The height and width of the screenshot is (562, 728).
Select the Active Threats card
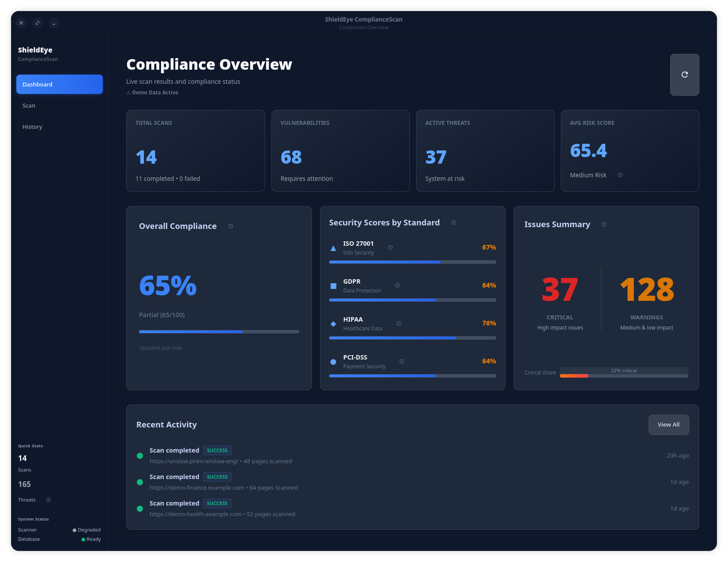(485, 151)
